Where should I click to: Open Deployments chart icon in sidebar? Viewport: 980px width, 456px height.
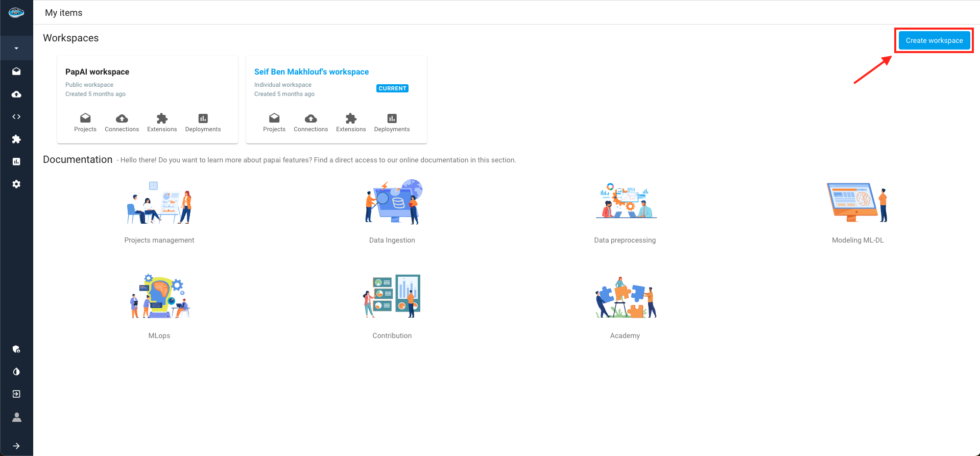tap(16, 161)
